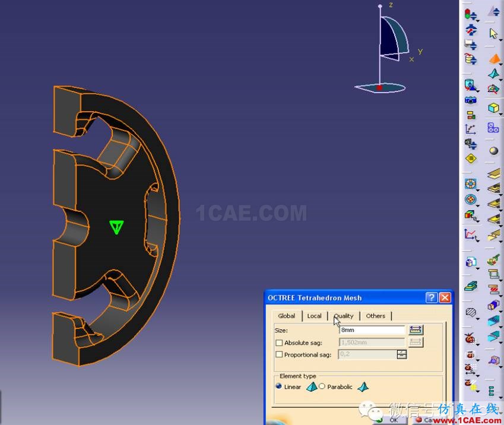Expand the orange tetrahedron mesher dropdown arrow
Viewport: 504px width, 425px height.
point(501,65)
